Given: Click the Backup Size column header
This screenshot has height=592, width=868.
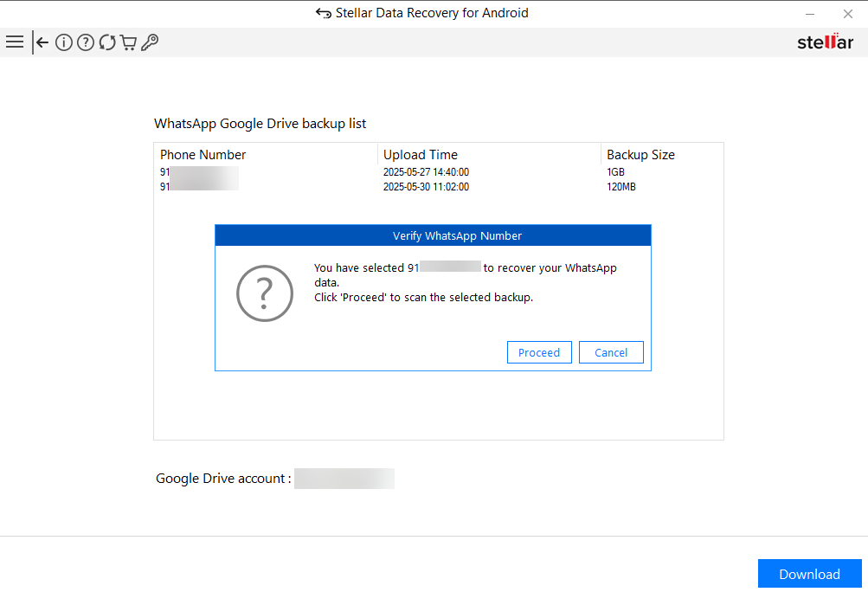Looking at the screenshot, I should (x=640, y=155).
